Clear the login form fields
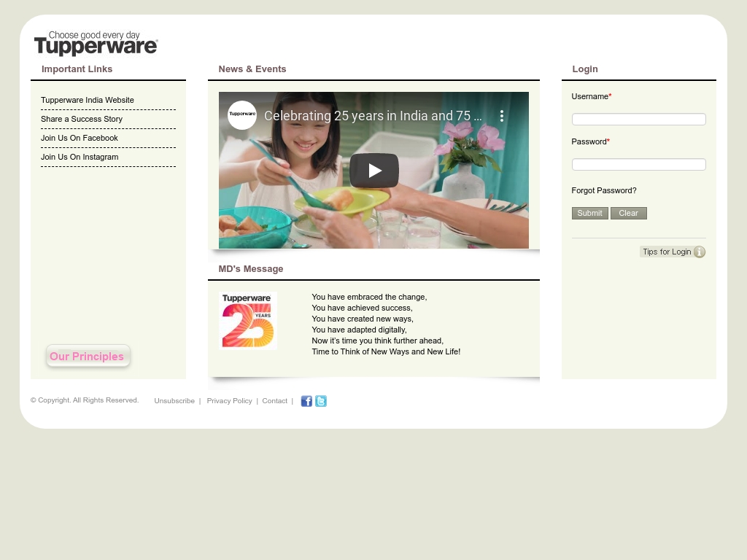 [x=628, y=214]
